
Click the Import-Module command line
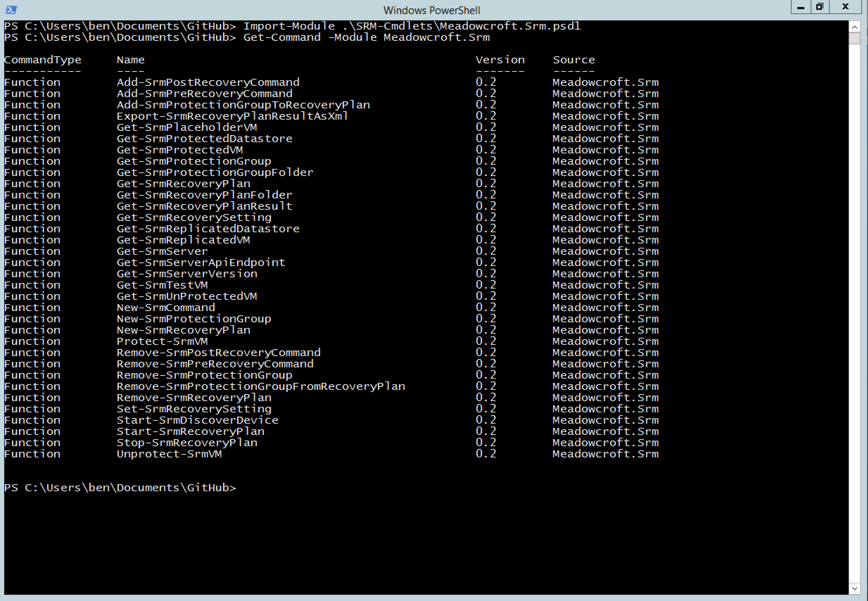(x=292, y=26)
